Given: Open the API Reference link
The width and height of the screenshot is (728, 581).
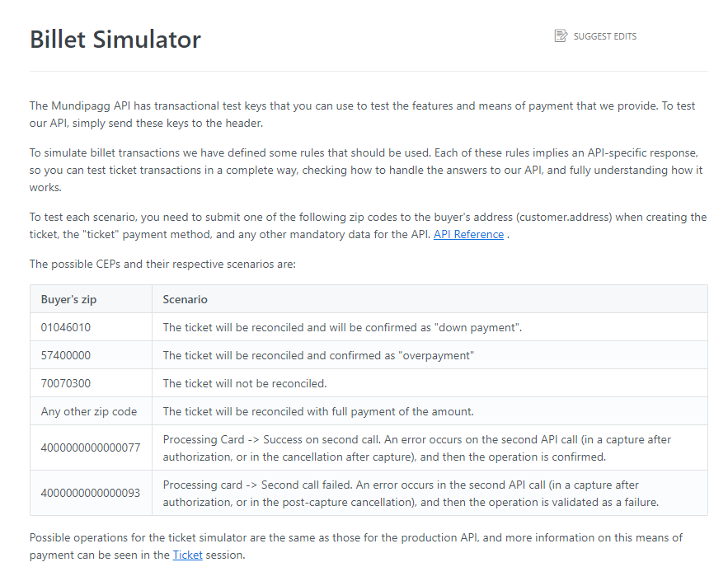Looking at the screenshot, I should pyautogui.click(x=468, y=234).
